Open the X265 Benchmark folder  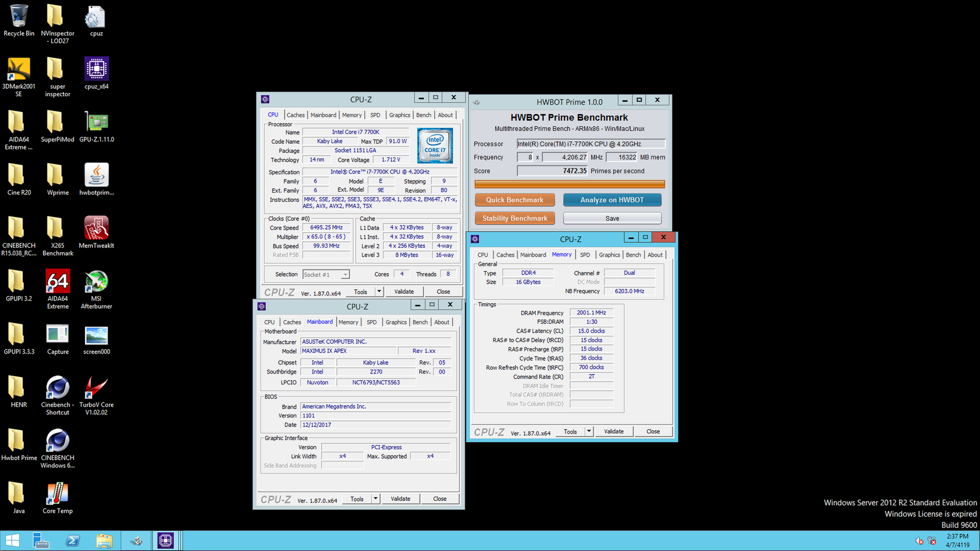click(58, 237)
